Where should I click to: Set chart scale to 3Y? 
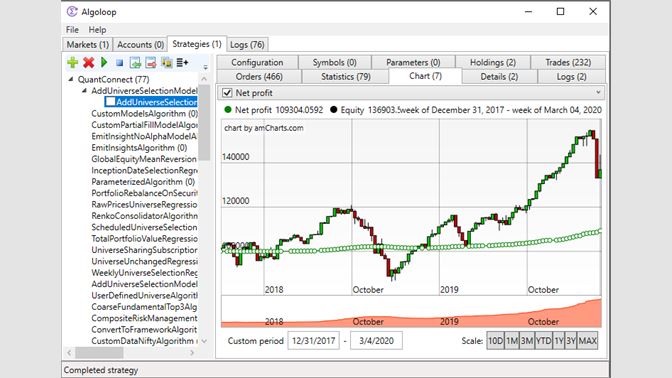click(571, 341)
